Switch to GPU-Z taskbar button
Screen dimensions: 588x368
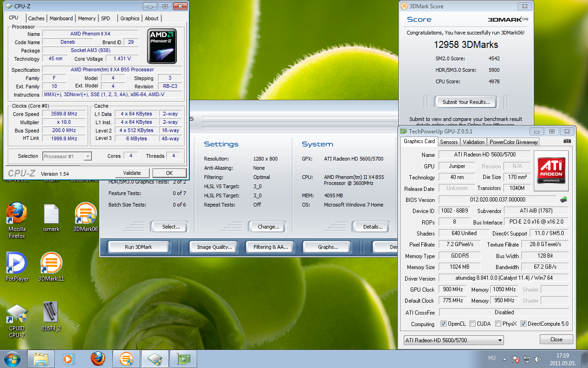pyautogui.click(x=183, y=359)
